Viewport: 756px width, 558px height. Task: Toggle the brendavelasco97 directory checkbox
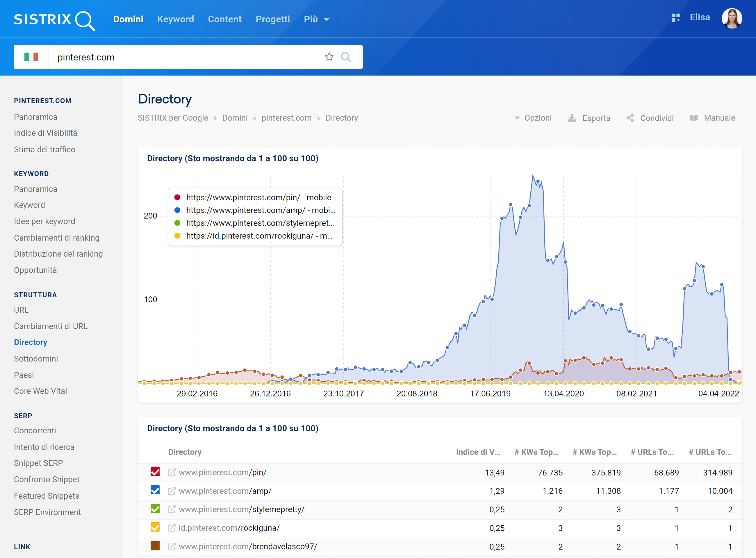155,546
